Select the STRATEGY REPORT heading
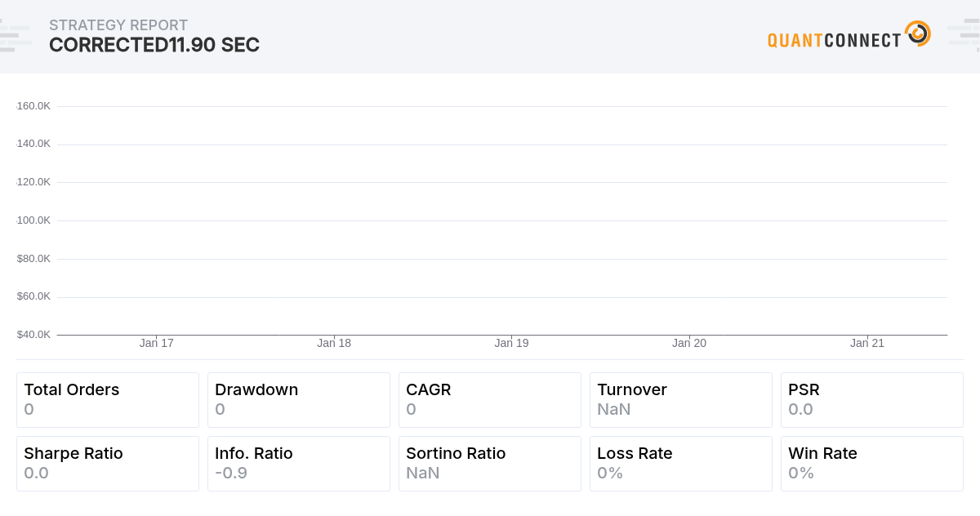 [x=118, y=25]
